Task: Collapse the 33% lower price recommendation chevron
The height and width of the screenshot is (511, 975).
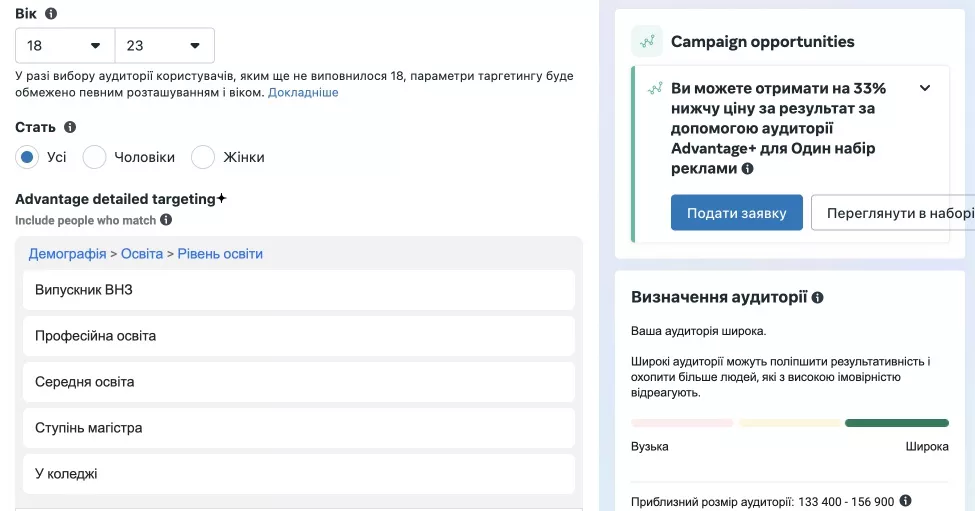Action: [925, 88]
